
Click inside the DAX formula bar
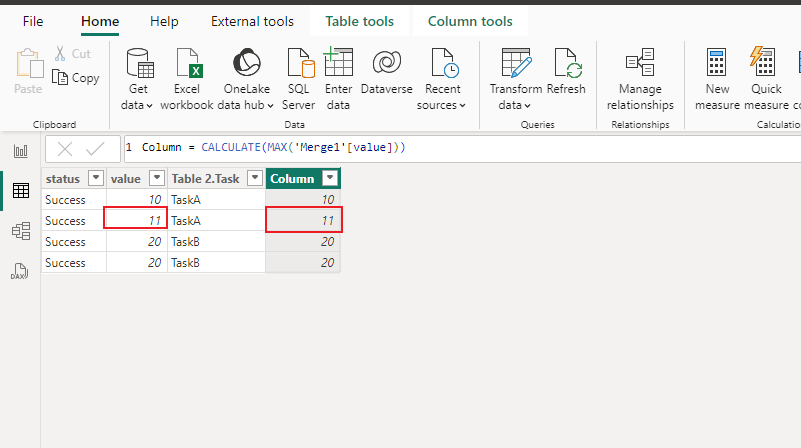tap(462, 148)
